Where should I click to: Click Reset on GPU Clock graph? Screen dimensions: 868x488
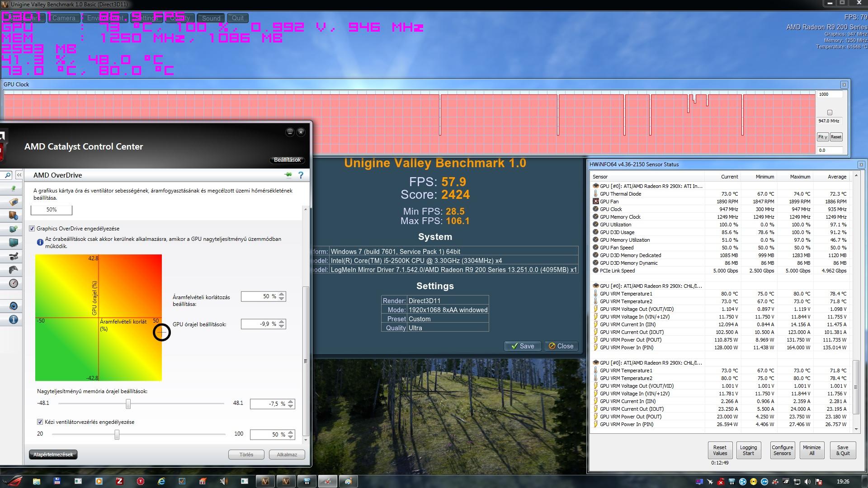pos(836,137)
